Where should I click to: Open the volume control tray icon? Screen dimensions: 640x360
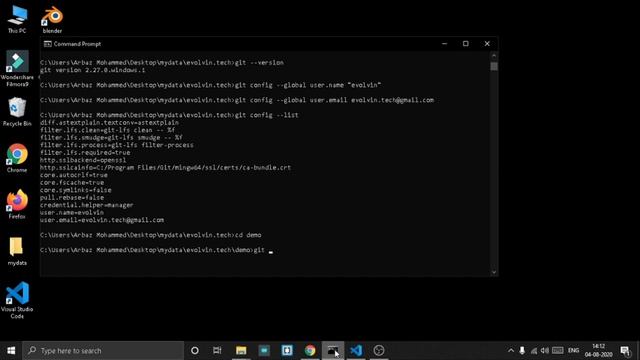tap(545, 351)
